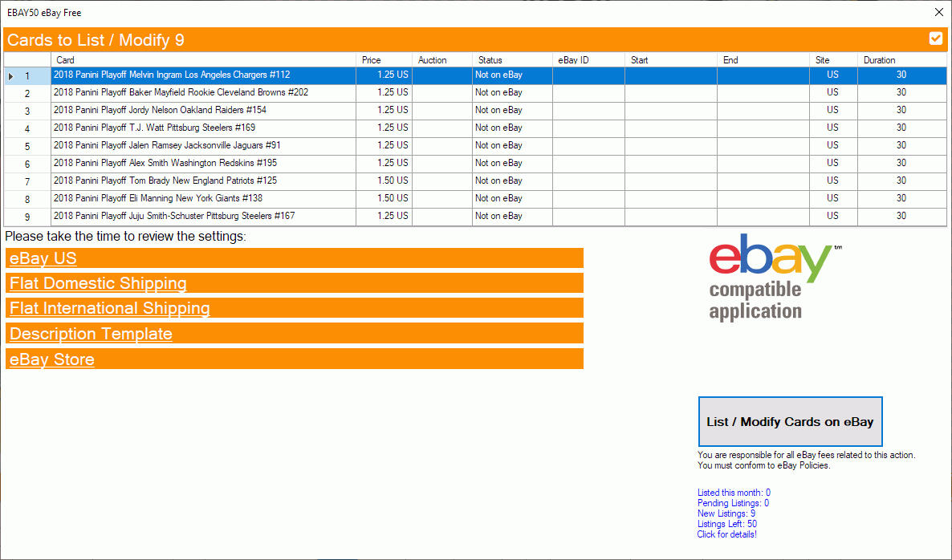Sort by the Price column header
This screenshot has height=560, width=952.
click(384, 60)
